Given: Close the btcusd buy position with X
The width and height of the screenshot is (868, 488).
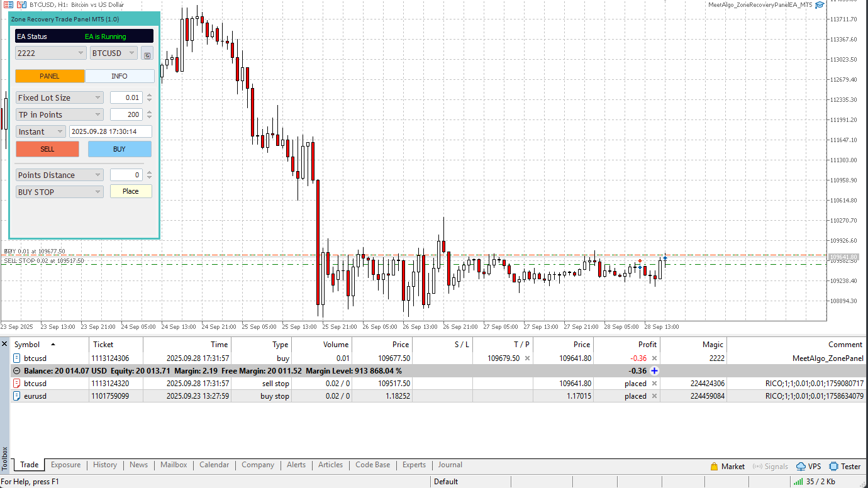Looking at the screenshot, I should tap(654, 358).
